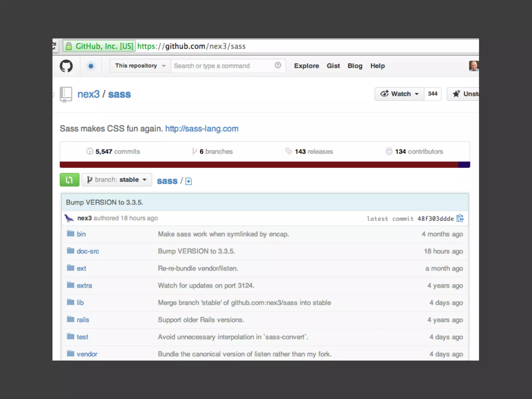Click 'Re-re-bundle vendor/listen.' commit message

(x=198, y=268)
